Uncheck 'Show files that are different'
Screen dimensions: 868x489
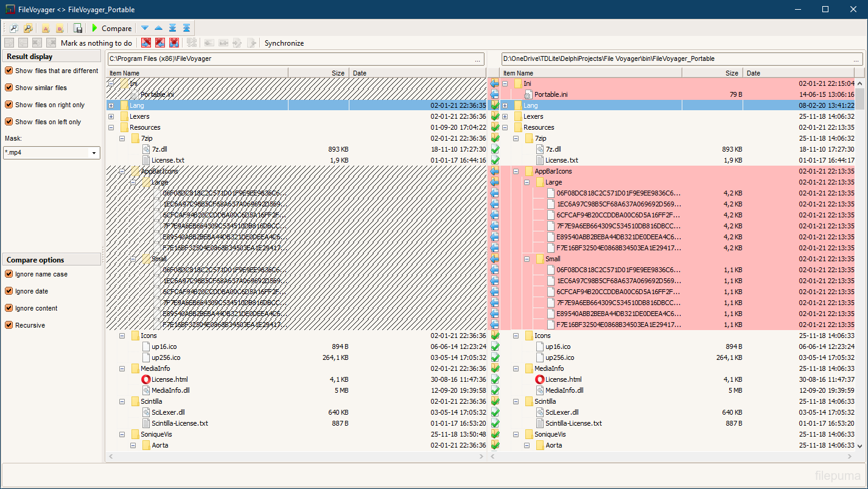click(x=9, y=71)
